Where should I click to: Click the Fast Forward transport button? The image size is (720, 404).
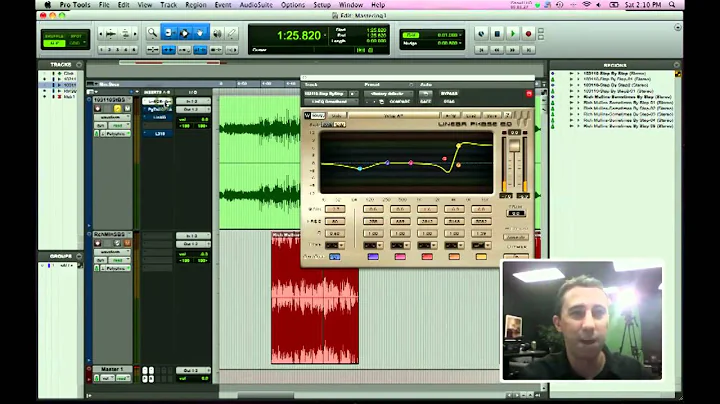point(512,50)
